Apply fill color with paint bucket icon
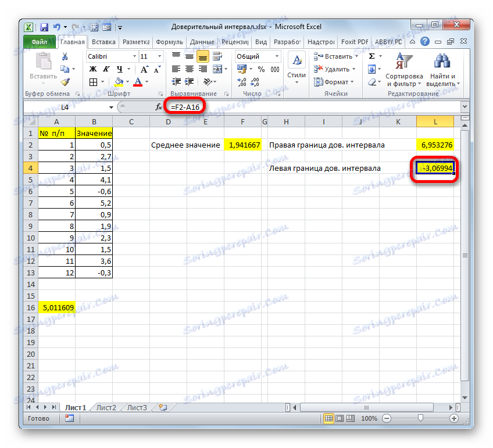The width and height of the screenshot is (493, 448). tap(119, 82)
